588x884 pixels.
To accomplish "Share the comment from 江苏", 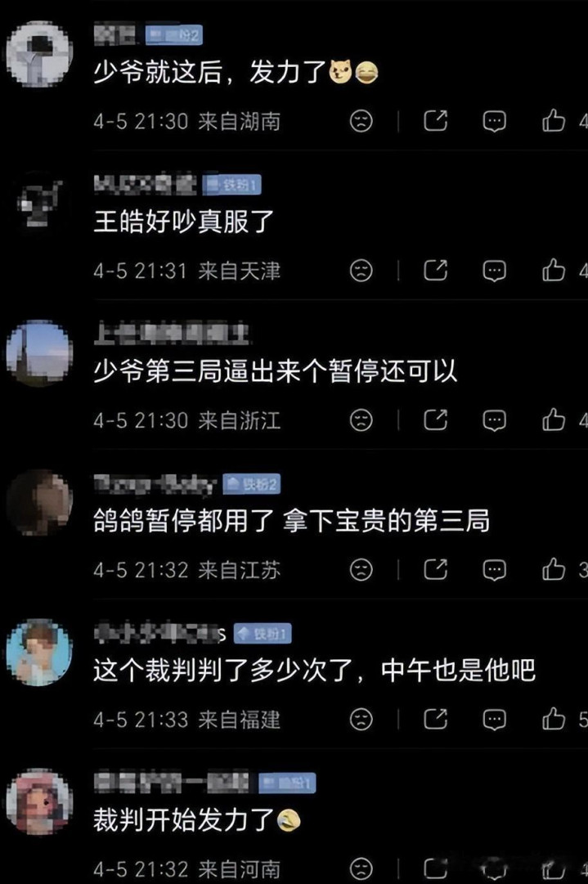I will point(435,569).
